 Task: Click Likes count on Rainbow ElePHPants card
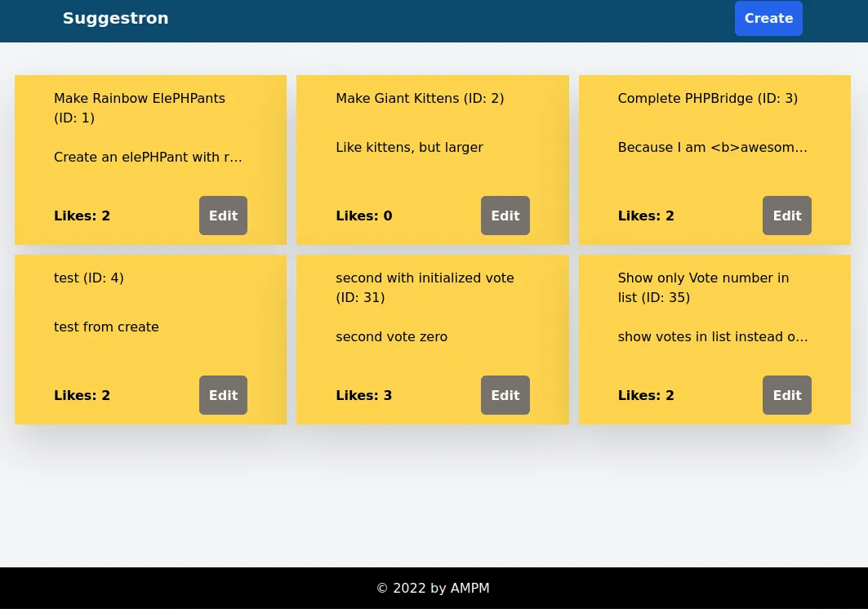click(82, 216)
